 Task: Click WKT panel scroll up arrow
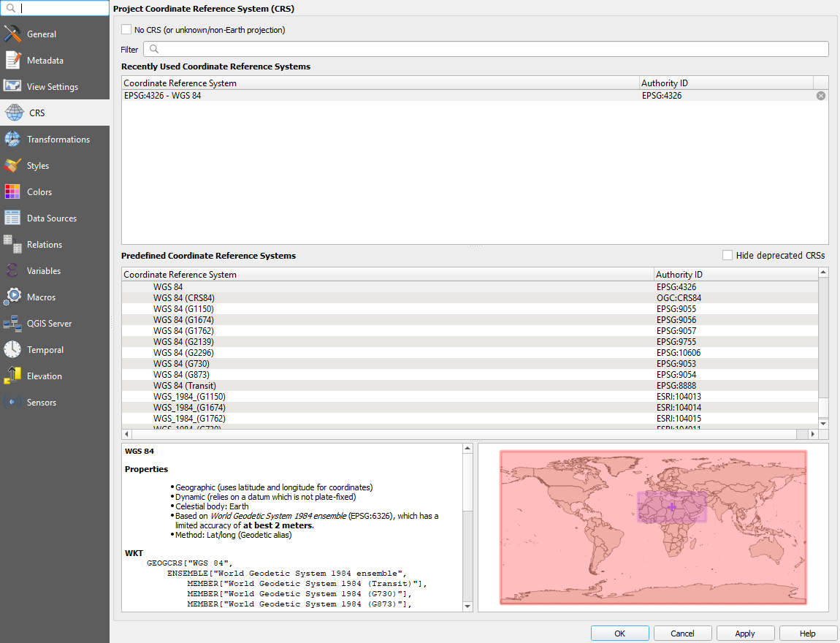point(467,448)
